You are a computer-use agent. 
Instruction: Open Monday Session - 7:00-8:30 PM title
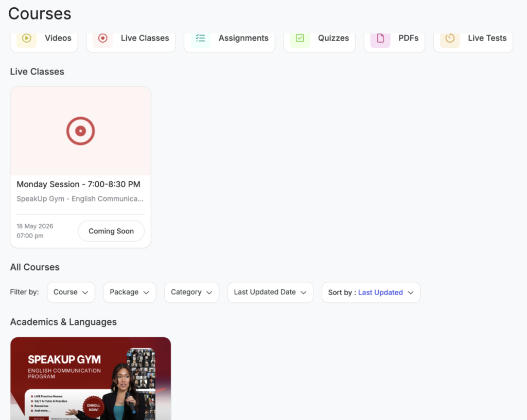(78, 185)
